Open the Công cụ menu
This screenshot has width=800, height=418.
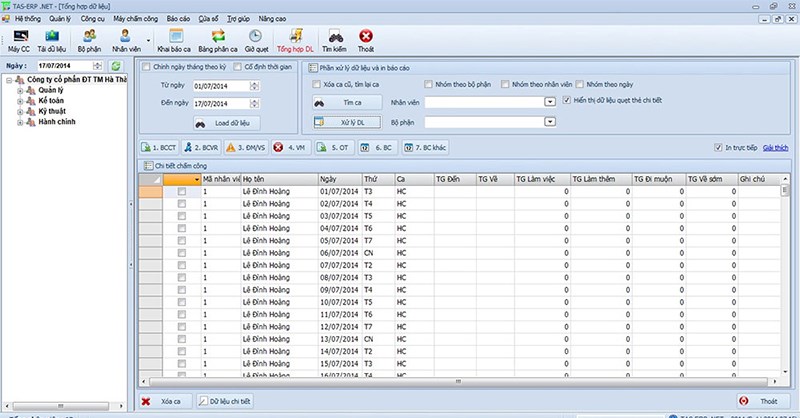coord(92,19)
